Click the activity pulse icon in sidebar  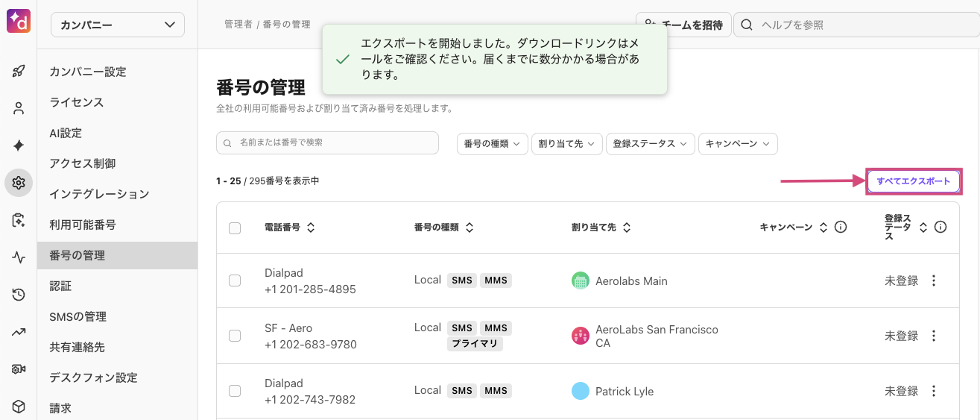[x=19, y=257]
